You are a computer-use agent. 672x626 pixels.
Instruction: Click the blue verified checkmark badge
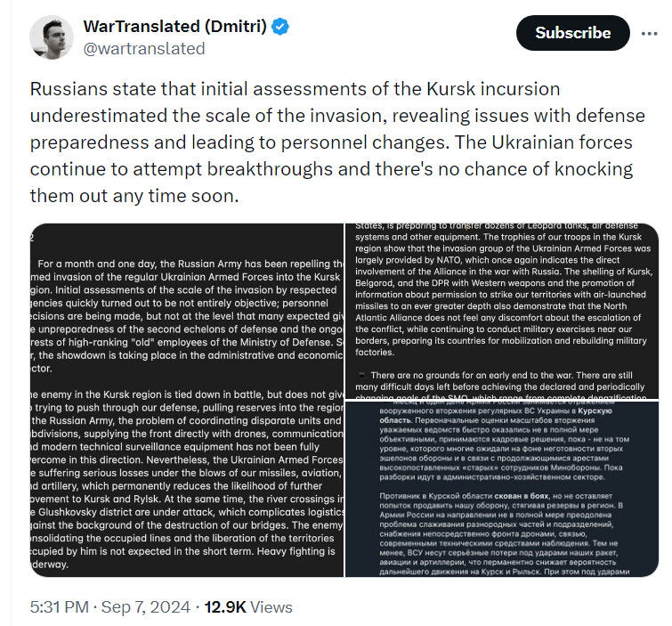(280, 27)
